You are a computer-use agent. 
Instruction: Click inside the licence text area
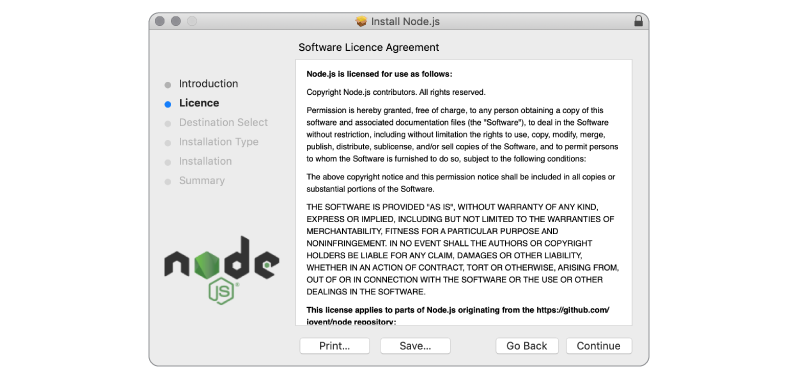pyautogui.click(x=464, y=193)
